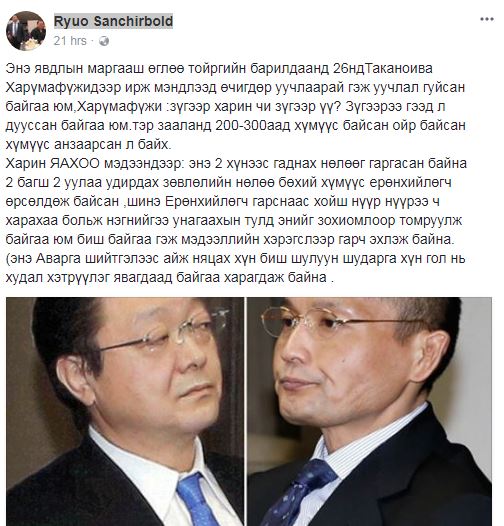
Task: Open Ryuo Sanchirbold's profile from name
Action: tap(113, 21)
